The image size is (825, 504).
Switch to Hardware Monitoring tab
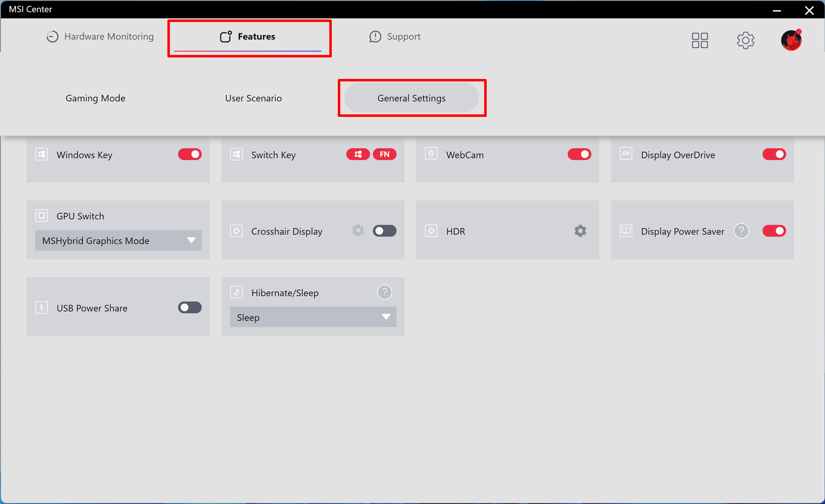tap(100, 36)
